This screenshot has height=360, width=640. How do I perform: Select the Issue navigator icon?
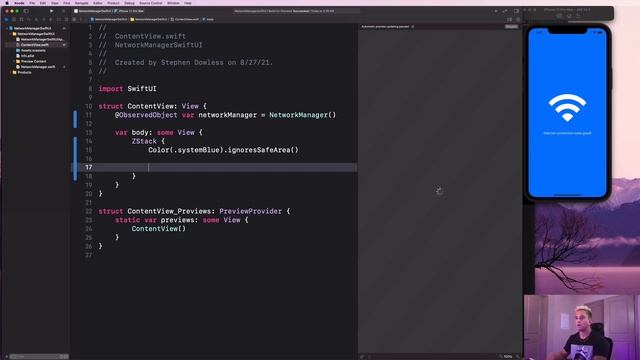click(x=36, y=19)
